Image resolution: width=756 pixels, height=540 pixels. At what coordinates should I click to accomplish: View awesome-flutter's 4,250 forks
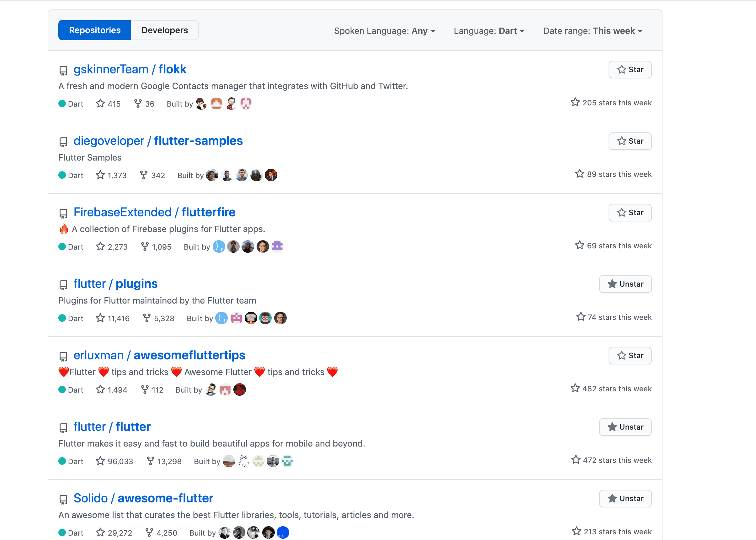pos(161,533)
